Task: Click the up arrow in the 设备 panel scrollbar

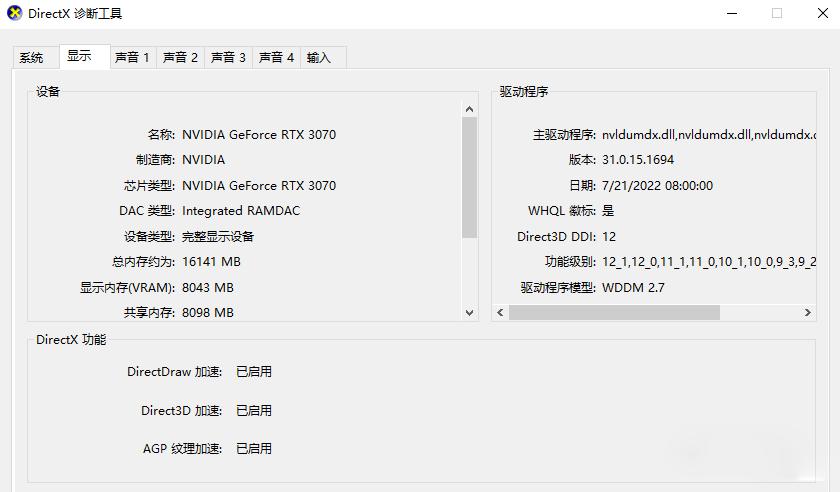Action: (x=470, y=108)
